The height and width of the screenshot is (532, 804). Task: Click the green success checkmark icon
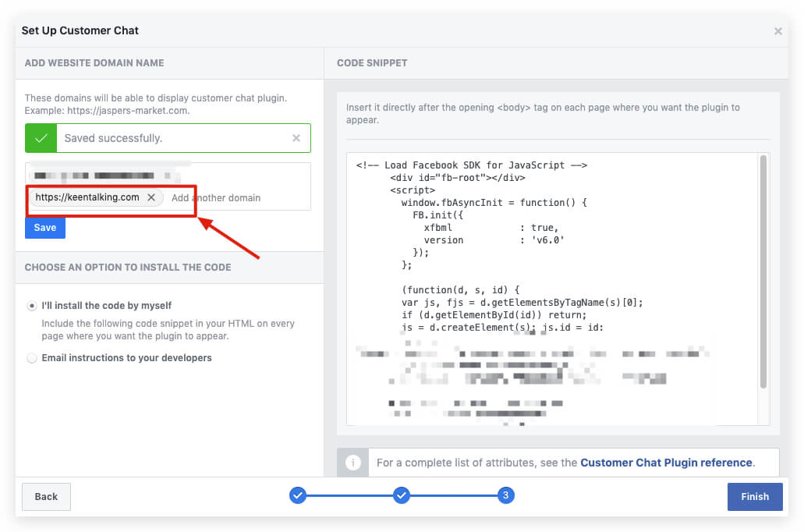pyautogui.click(x=41, y=138)
